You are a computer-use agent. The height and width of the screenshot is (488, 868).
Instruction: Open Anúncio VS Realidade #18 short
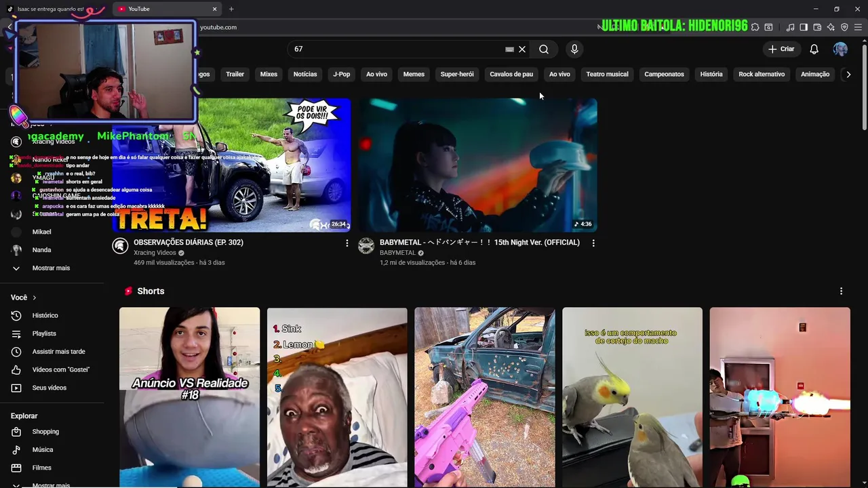tap(190, 397)
